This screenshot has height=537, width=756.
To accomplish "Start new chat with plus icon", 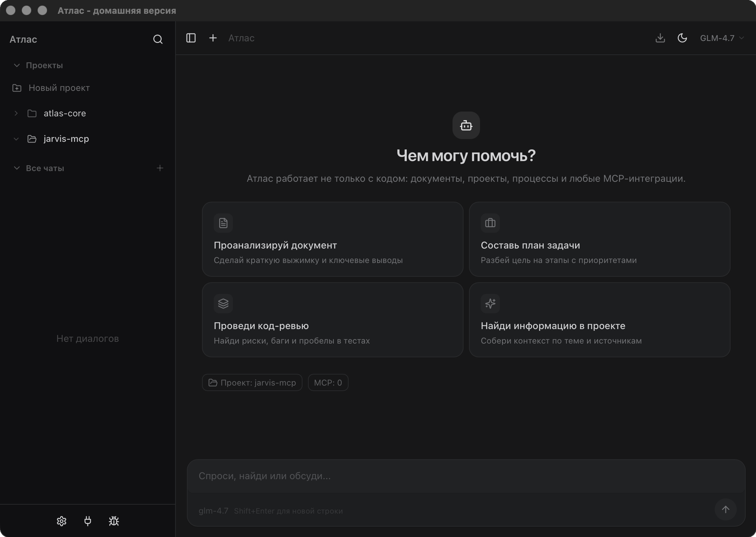I will pos(213,38).
